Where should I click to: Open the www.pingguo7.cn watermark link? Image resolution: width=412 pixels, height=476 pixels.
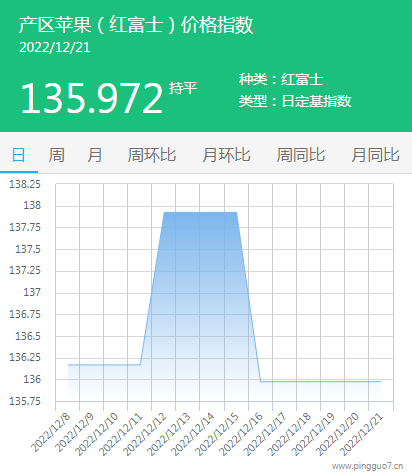pos(367,466)
